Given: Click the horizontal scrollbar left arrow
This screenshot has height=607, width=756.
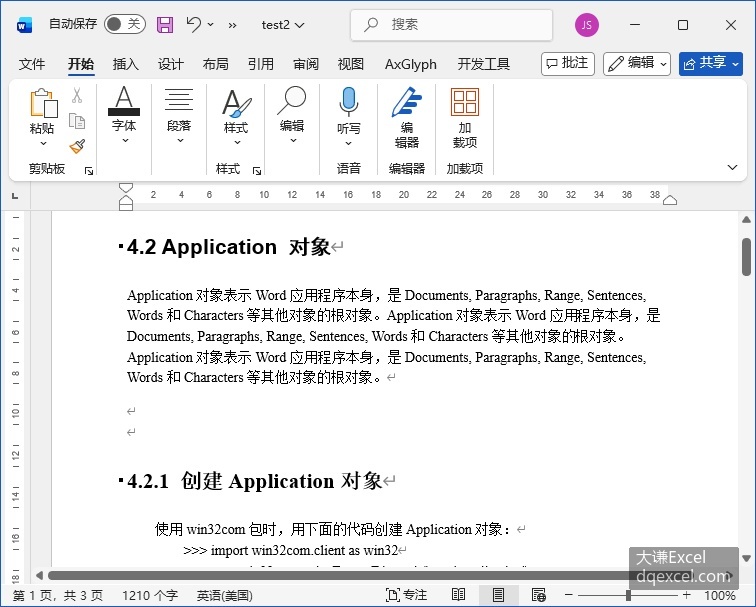Looking at the screenshot, I should (40, 575).
